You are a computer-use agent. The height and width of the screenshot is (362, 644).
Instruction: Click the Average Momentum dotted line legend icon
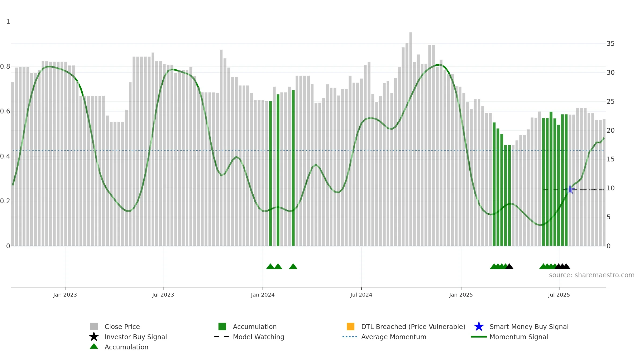tap(350, 337)
